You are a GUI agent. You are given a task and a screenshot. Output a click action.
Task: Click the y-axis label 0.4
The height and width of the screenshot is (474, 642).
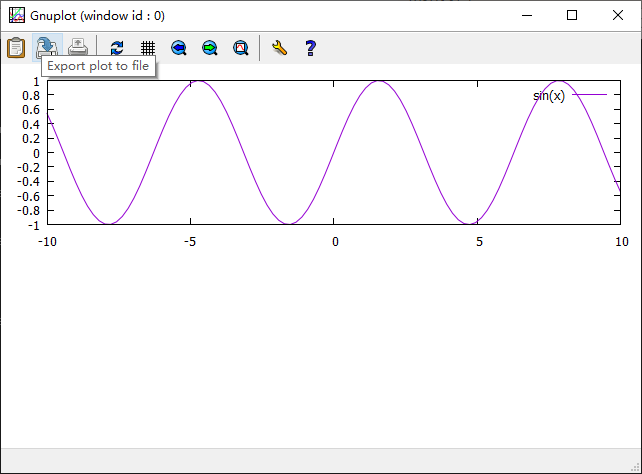point(31,124)
